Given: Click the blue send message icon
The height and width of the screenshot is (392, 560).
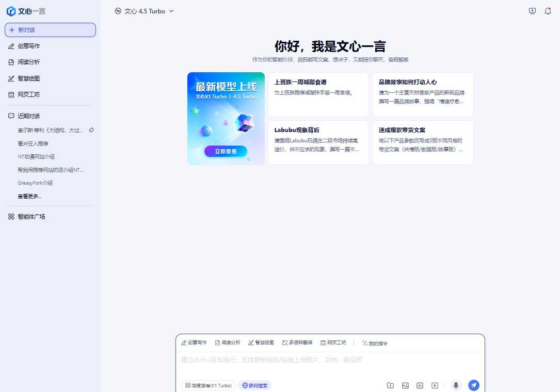Looking at the screenshot, I should click(474, 385).
